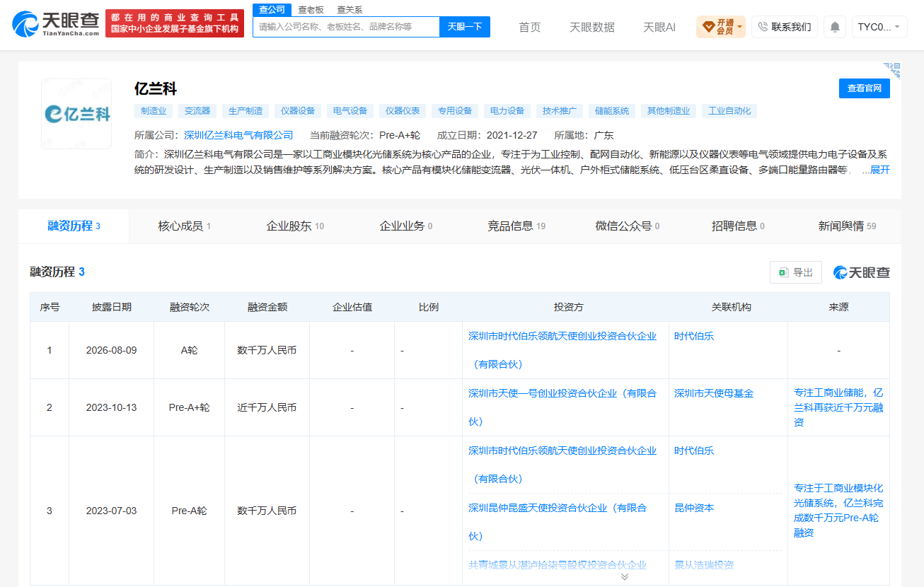Open the TYC0... account dropdown
924x587 pixels.
point(879,27)
